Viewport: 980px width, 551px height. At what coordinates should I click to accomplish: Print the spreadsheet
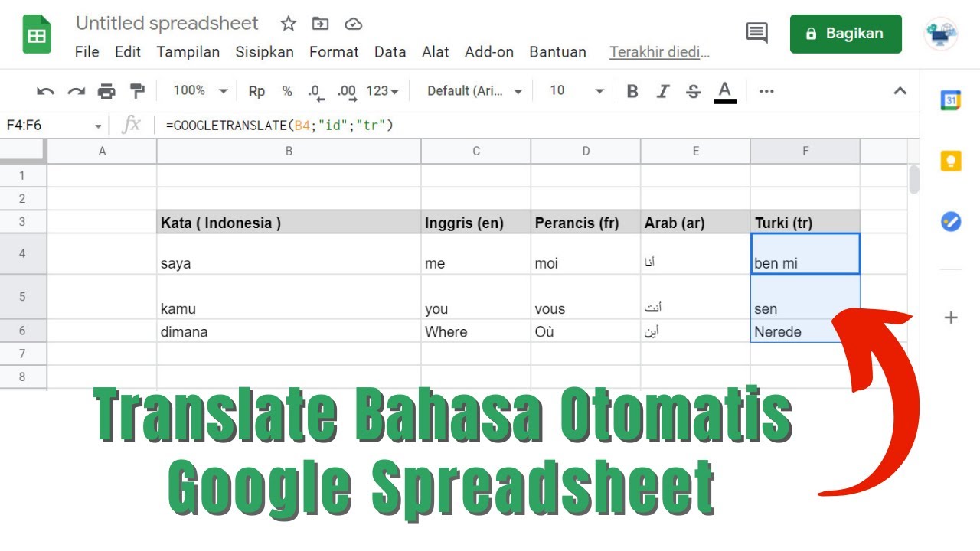coord(106,91)
